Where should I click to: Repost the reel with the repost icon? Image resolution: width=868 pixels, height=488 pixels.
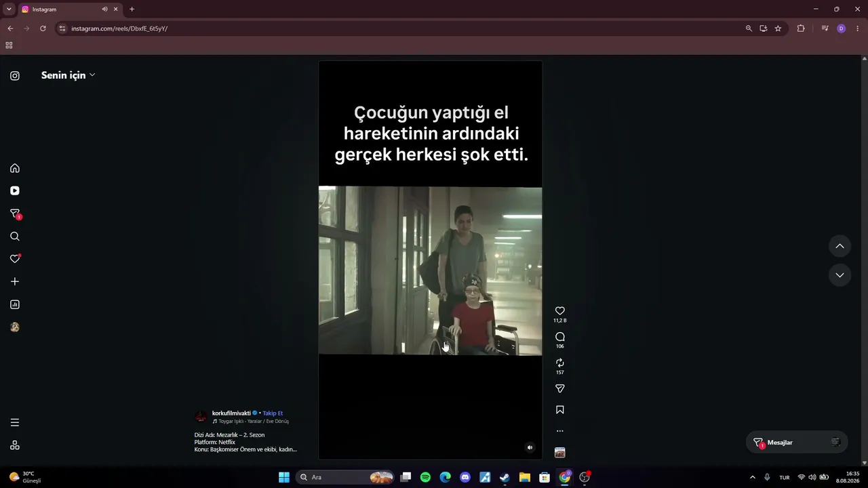pyautogui.click(x=560, y=363)
